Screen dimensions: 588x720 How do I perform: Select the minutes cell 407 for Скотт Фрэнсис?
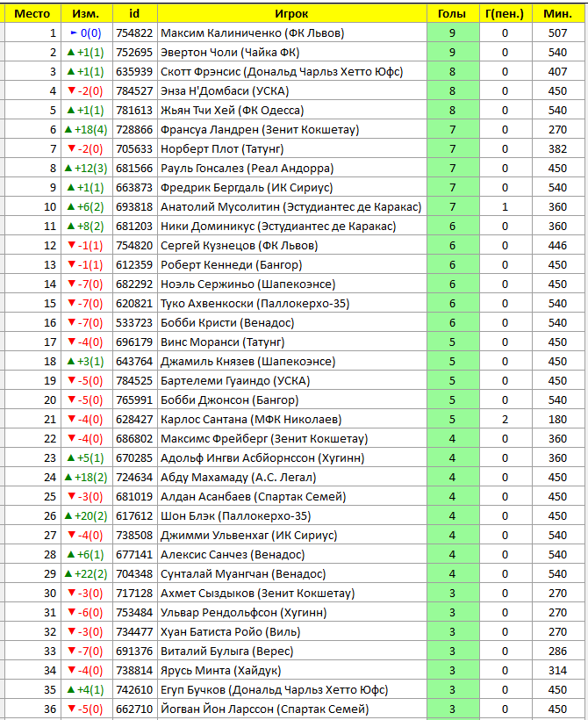[x=558, y=72]
